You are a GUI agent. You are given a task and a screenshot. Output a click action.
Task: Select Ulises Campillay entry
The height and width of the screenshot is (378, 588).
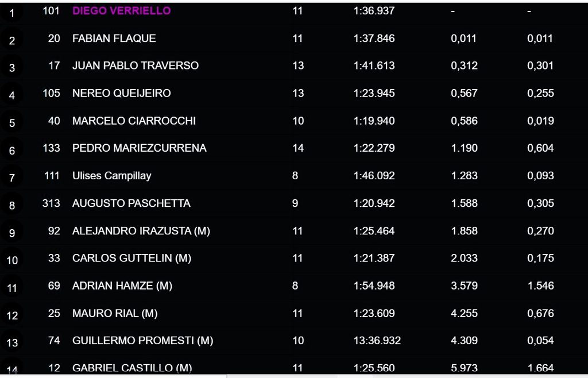(112, 176)
